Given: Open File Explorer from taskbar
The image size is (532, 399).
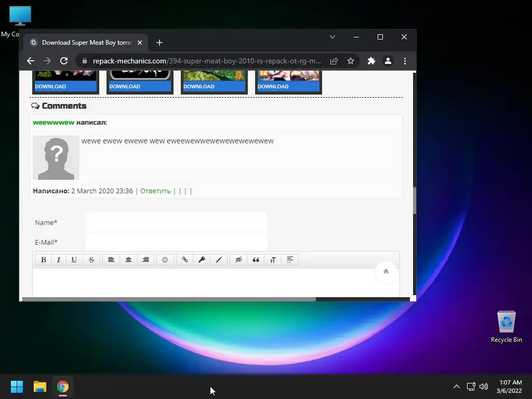Looking at the screenshot, I should [39, 387].
